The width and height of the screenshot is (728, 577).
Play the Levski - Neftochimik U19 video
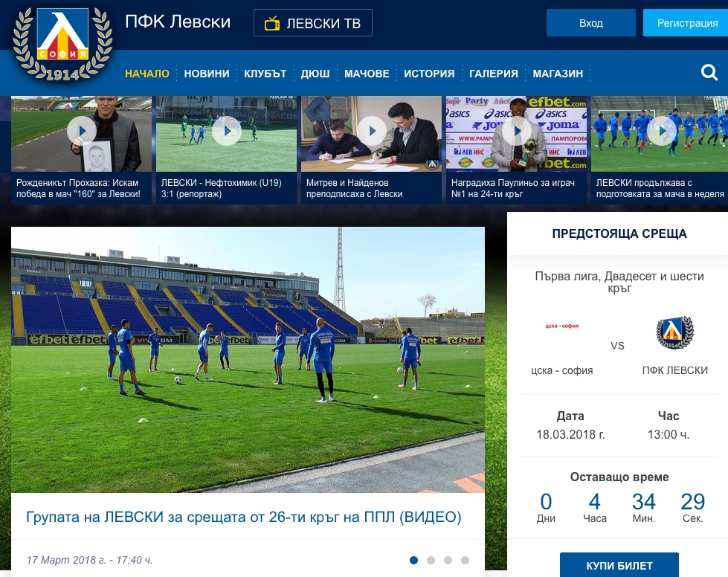[x=227, y=132]
